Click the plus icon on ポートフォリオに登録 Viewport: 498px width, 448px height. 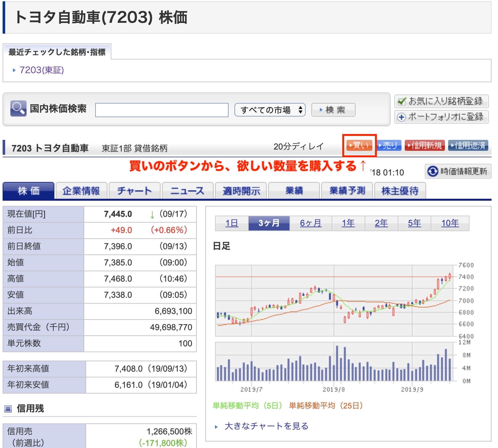402,117
